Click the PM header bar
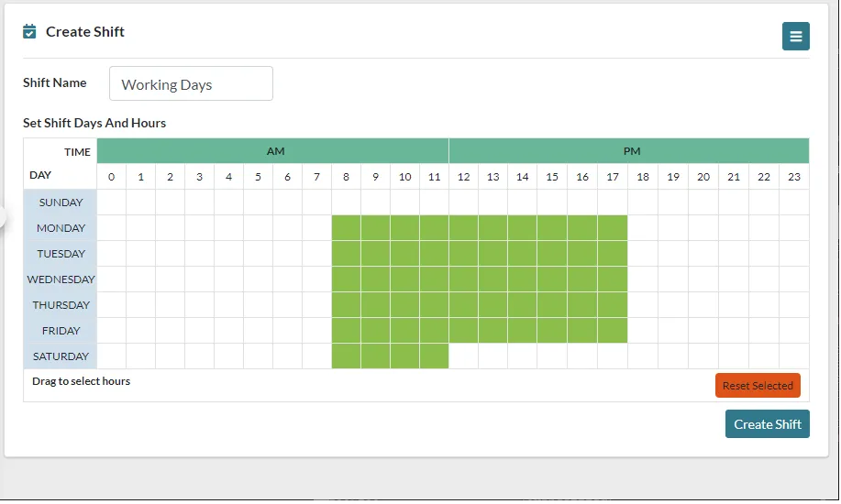The width and height of the screenshot is (841, 504). click(629, 150)
